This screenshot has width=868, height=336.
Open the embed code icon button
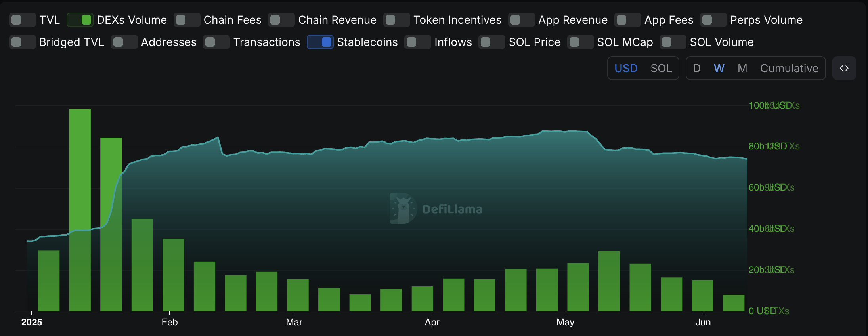pyautogui.click(x=844, y=68)
